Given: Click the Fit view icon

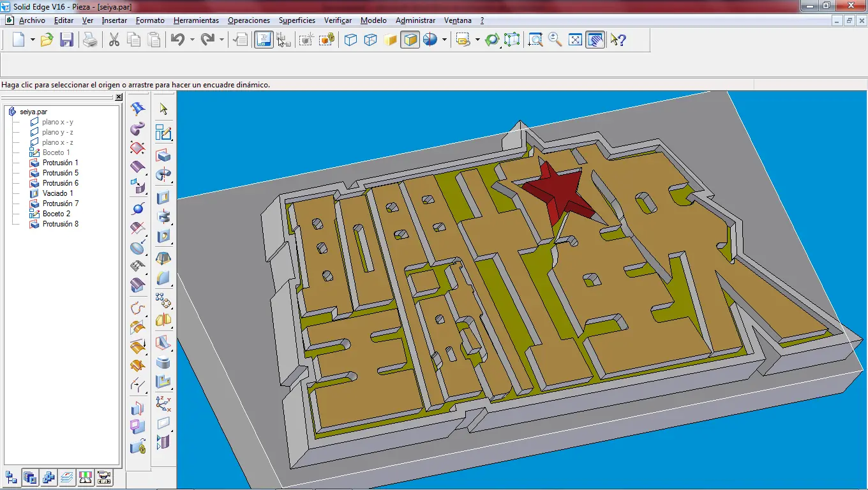Looking at the screenshot, I should [576, 40].
